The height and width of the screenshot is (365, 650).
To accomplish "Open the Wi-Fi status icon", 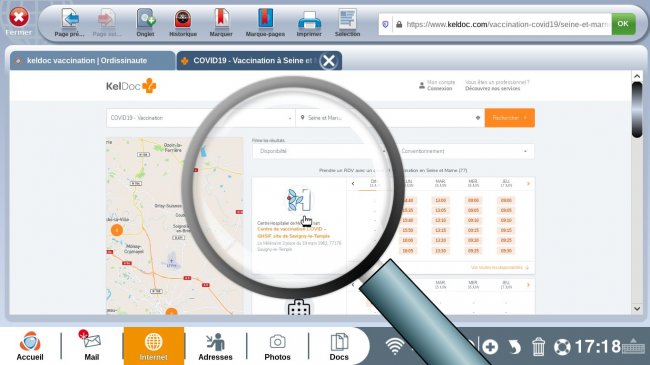I will tap(394, 346).
